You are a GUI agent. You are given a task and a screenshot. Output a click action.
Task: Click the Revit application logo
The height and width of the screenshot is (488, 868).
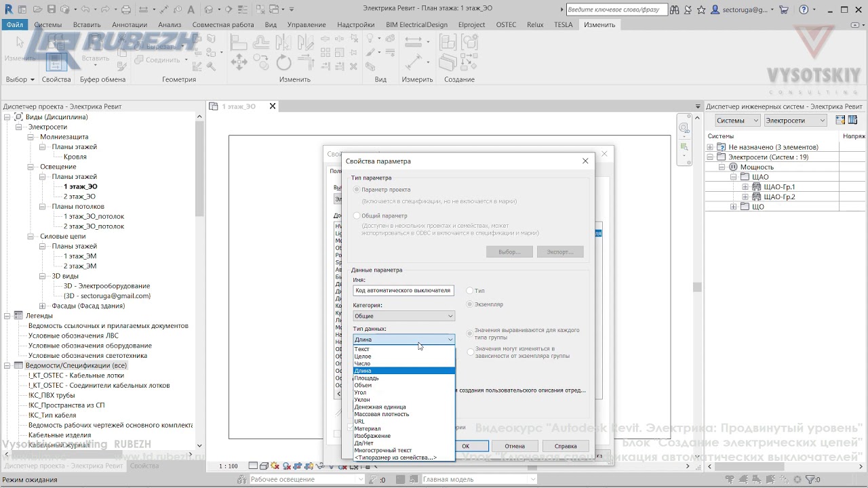[x=8, y=9]
